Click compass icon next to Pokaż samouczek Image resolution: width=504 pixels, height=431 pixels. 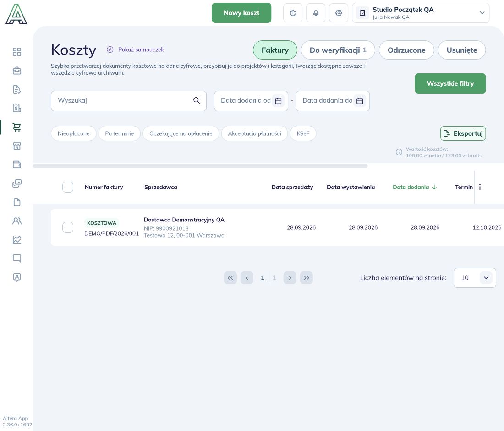click(110, 50)
